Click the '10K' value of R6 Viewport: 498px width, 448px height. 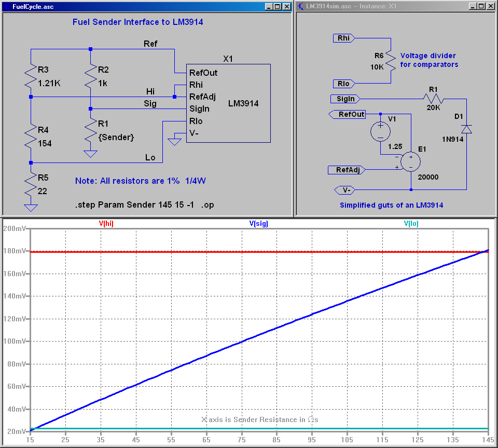point(377,67)
